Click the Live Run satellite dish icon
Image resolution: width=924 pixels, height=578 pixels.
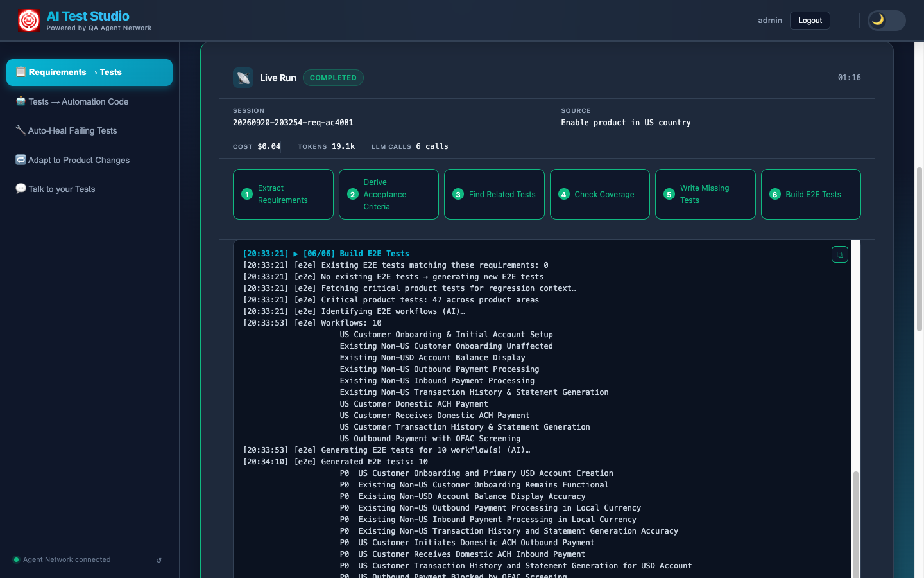243,78
